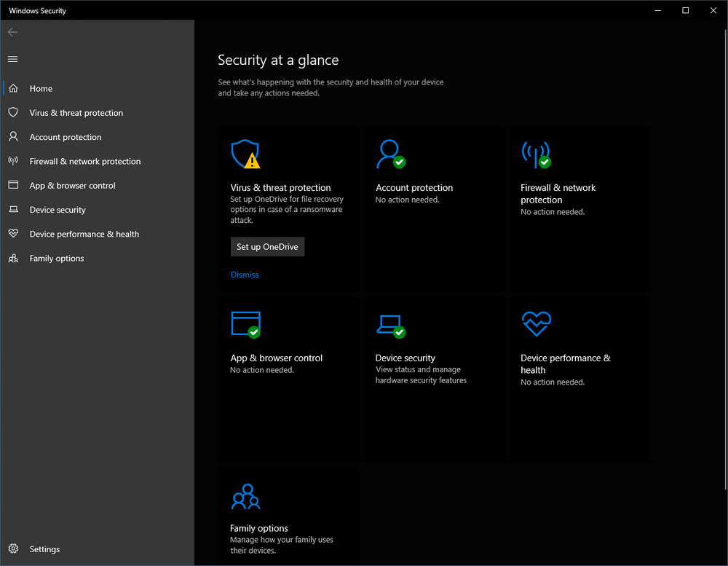Select Firewall & network protection sidebar item
Screen dimensions: 728x566
coord(85,162)
